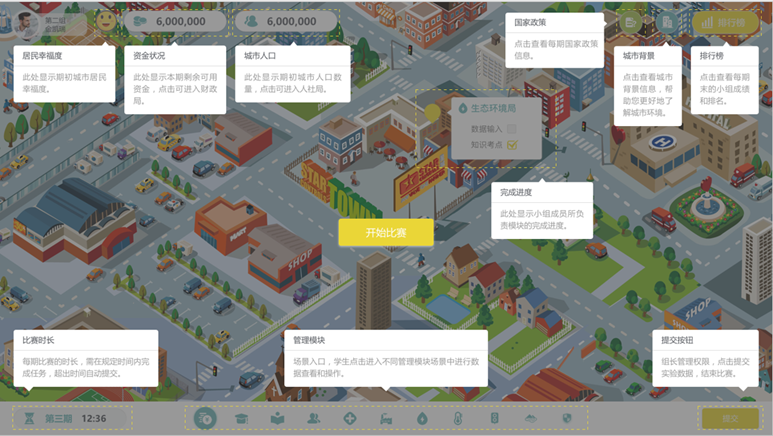
Task: Open the funds indicator showing 6,000,000
Action: (170, 21)
